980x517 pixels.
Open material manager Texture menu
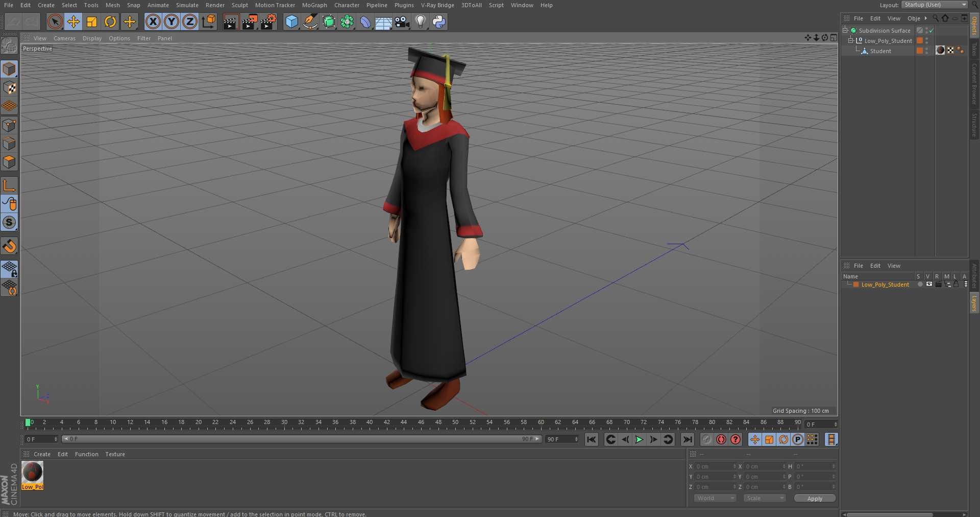pyautogui.click(x=115, y=454)
